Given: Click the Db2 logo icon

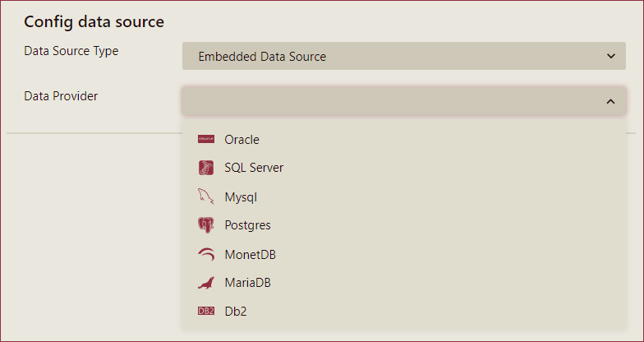Looking at the screenshot, I should [x=206, y=311].
